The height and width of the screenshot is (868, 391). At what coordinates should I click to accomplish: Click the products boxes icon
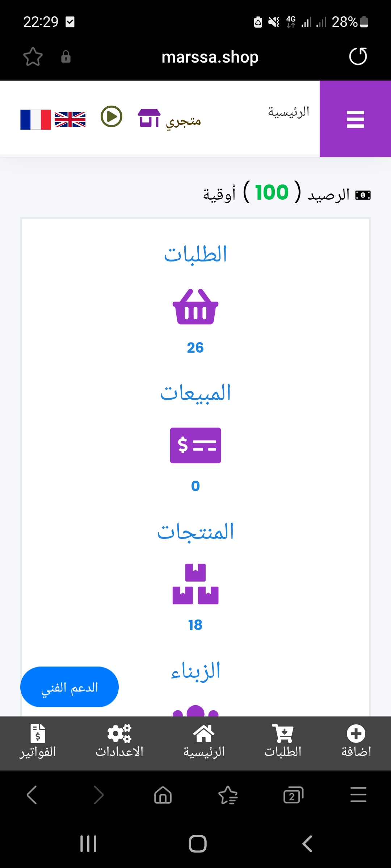click(x=195, y=584)
